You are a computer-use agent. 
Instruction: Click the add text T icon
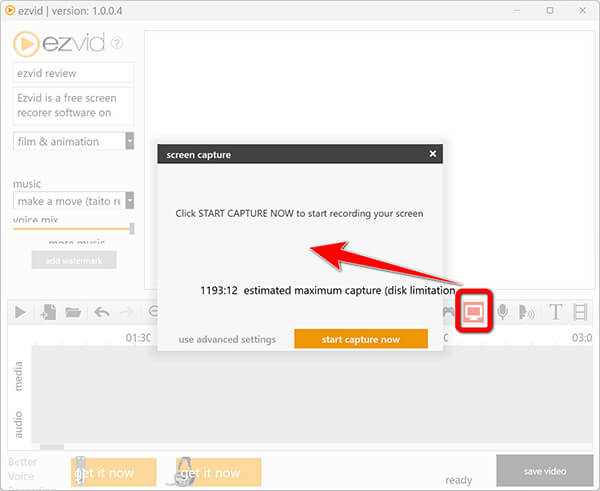pos(556,312)
